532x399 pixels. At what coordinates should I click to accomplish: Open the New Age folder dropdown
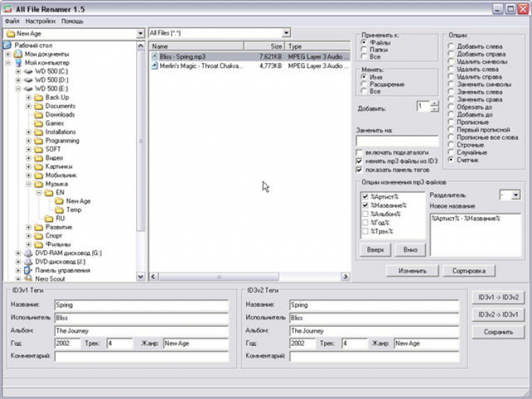coord(140,33)
